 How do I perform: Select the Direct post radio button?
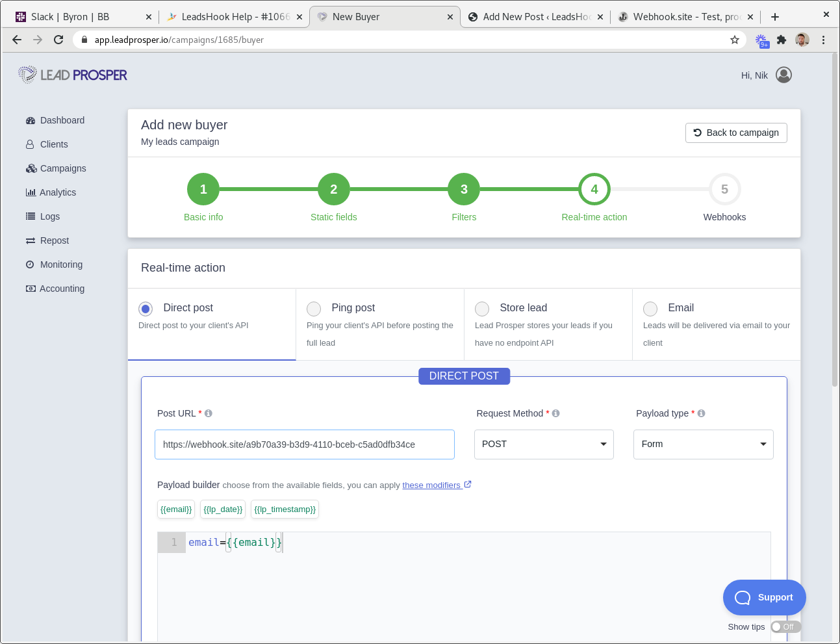[146, 309]
